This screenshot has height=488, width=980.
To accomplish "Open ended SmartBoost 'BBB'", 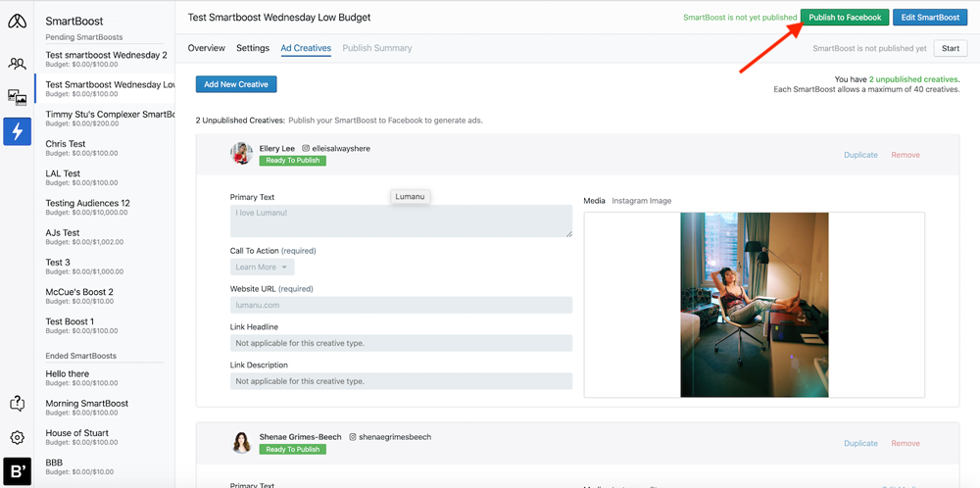I will (x=105, y=466).
